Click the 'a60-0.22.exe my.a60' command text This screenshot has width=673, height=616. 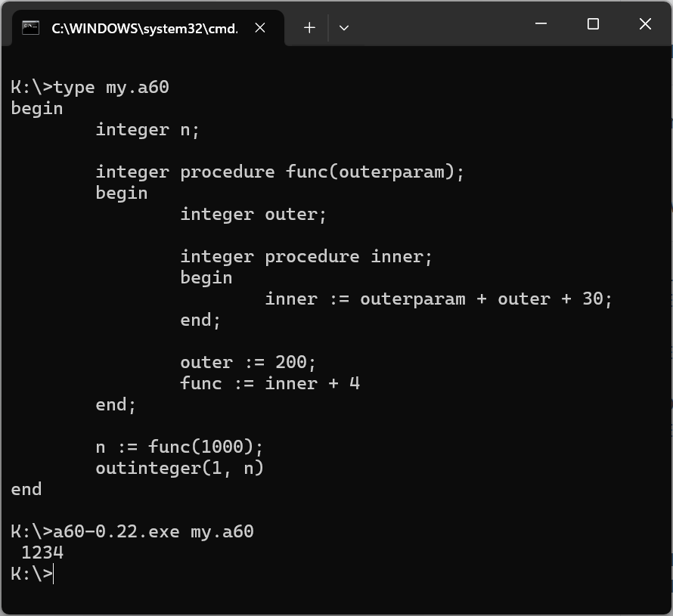pyautogui.click(x=154, y=531)
